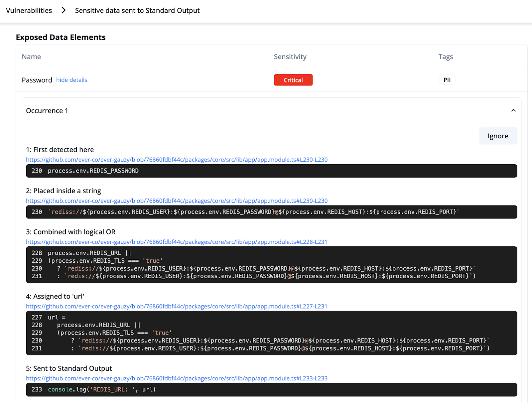Open GitHub link under "Assigned to 'url'"

click(x=177, y=307)
